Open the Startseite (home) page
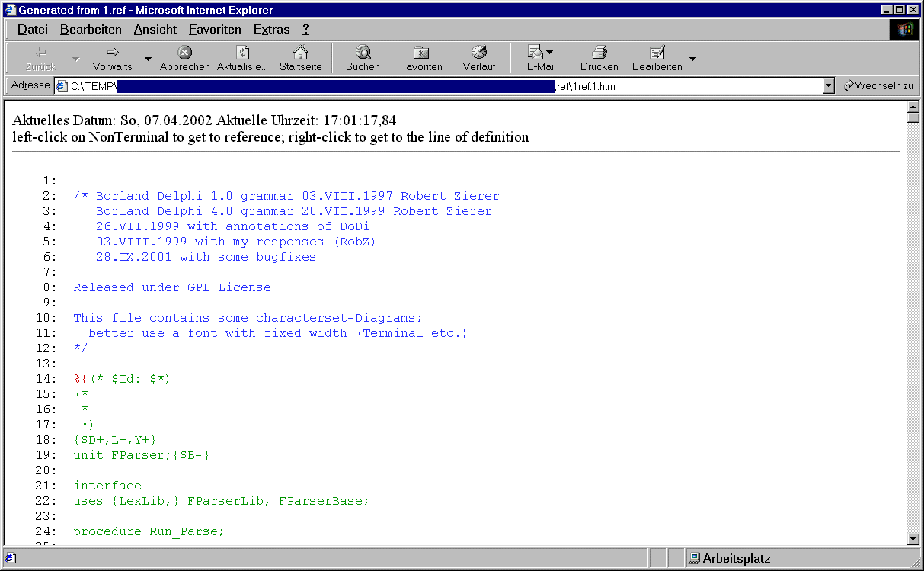This screenshot has height=571, width=924. point(300,53)
